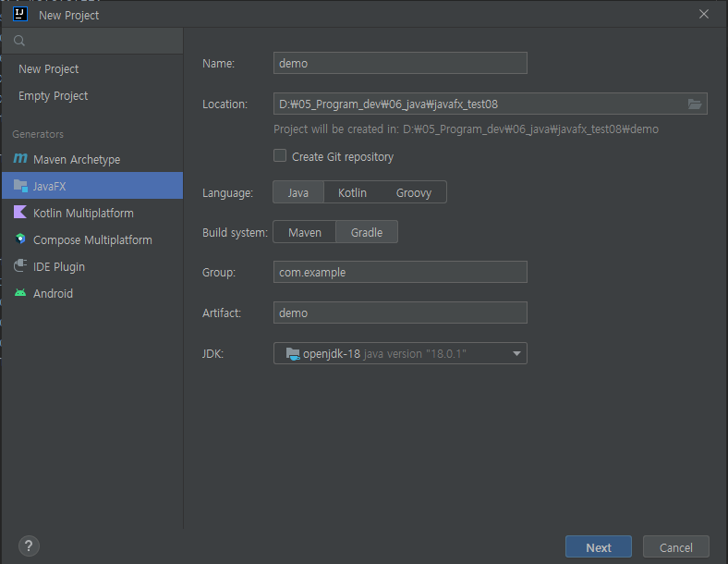This screenshot has height=564, width=728.
Task: Click the Generators section heading
Action: (38, 134)
